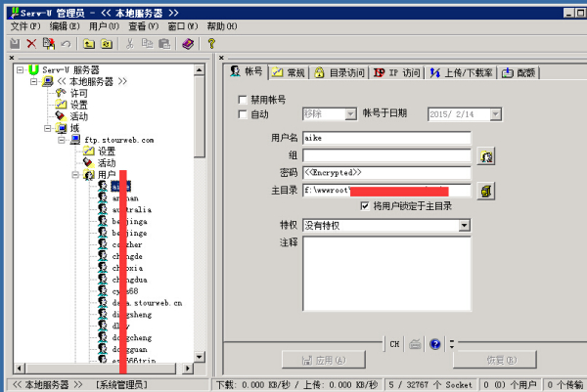Click the 应用(A) button
Screen dimensions: 587x392
pos(324,360)
